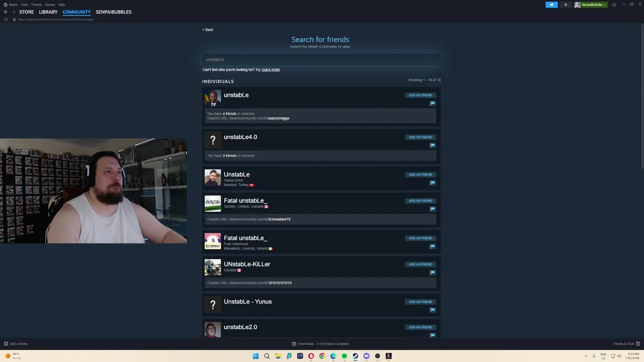Viewport: 644px width, 362px height.
Task: Click the flag icon for UNstabLe-KiLLer
Action: 432,273
